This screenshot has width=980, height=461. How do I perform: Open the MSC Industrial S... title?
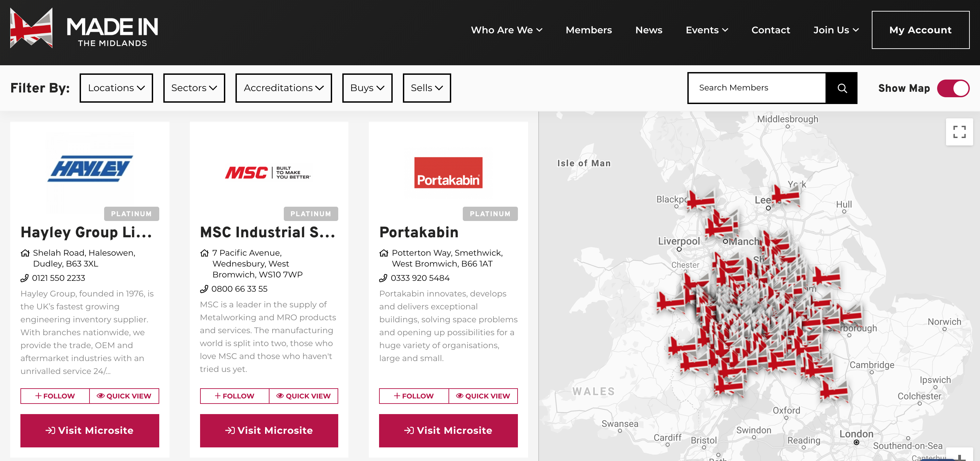coord(268,233)
